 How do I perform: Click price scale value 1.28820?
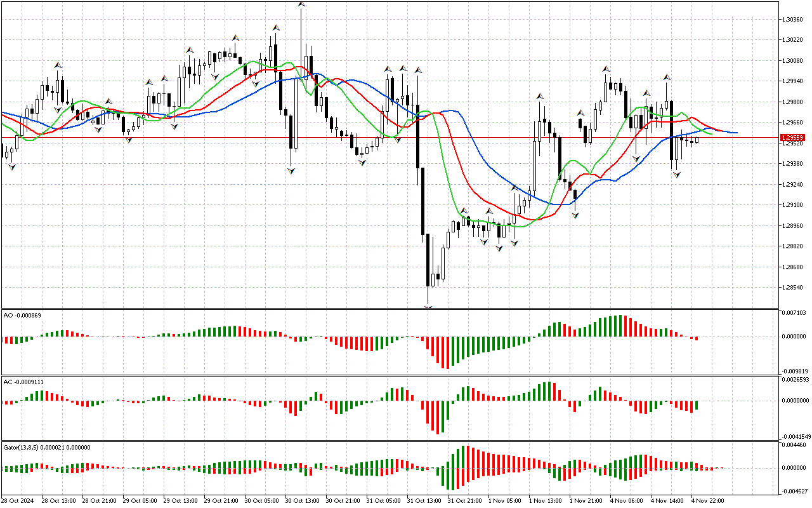(794, 246)
